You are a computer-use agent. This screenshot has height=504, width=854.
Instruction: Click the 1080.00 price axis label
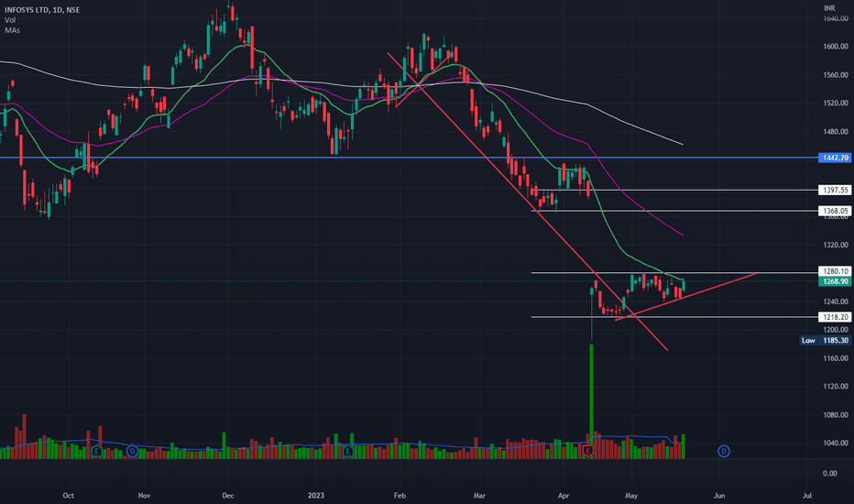pyautogui.click(x=836, y=415)
